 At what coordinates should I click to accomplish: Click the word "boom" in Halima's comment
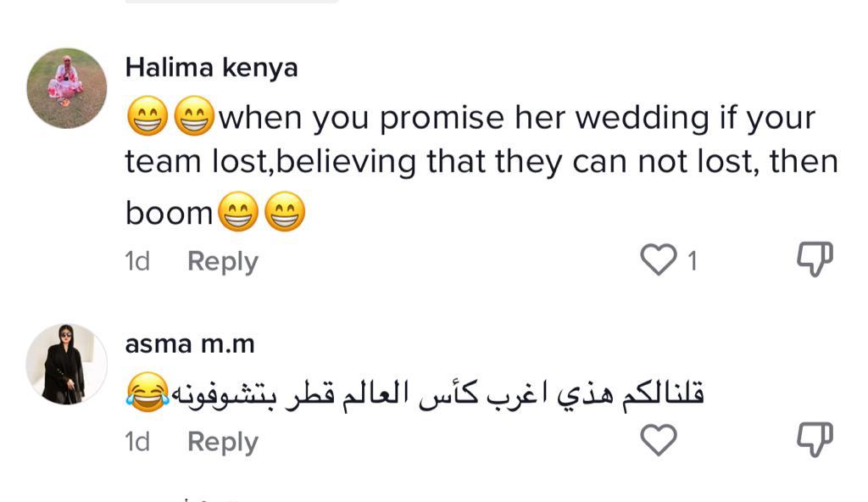169,213
